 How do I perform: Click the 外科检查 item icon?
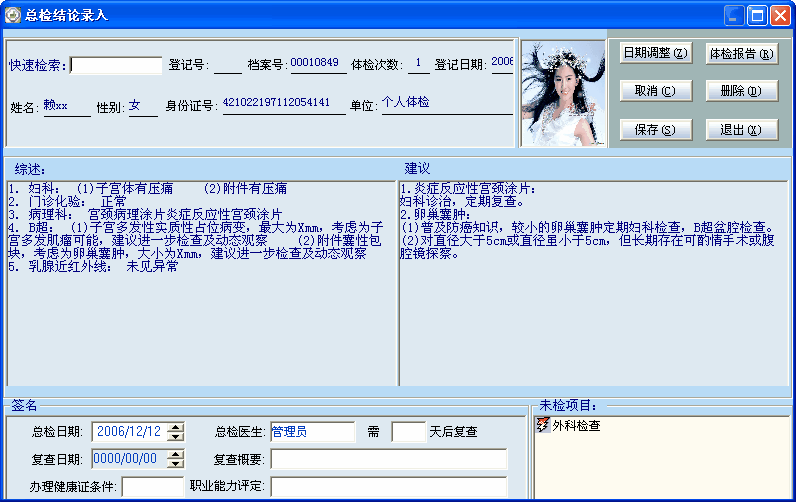click(x=543, y=425)
